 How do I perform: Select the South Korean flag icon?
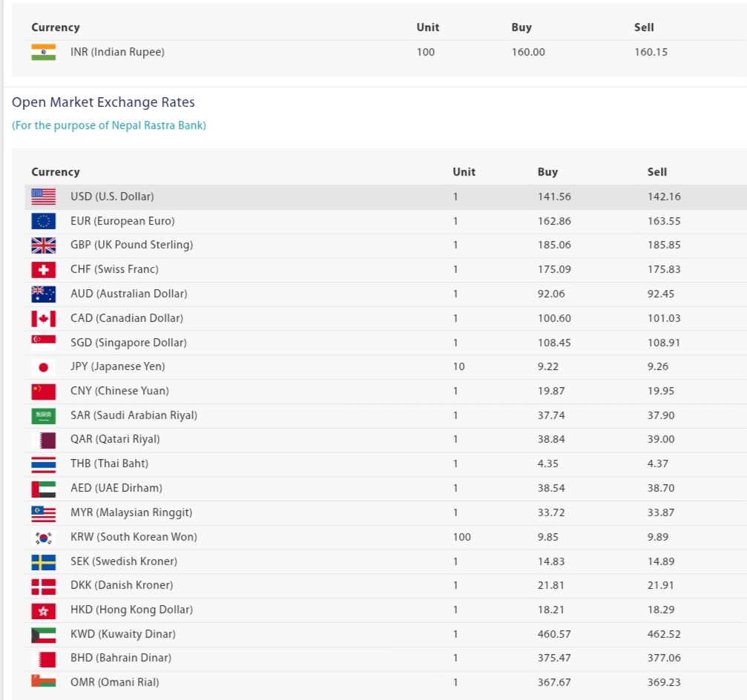pos(43,537)
